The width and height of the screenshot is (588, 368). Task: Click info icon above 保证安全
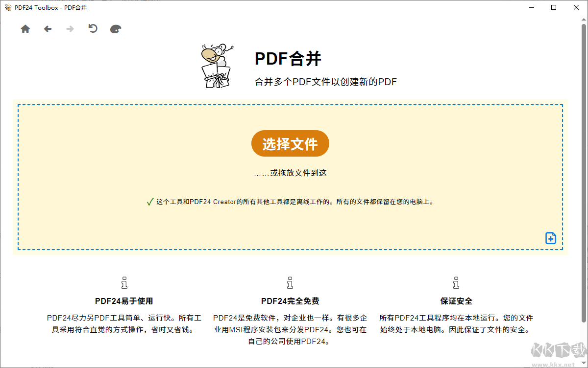tap(456, 282)
